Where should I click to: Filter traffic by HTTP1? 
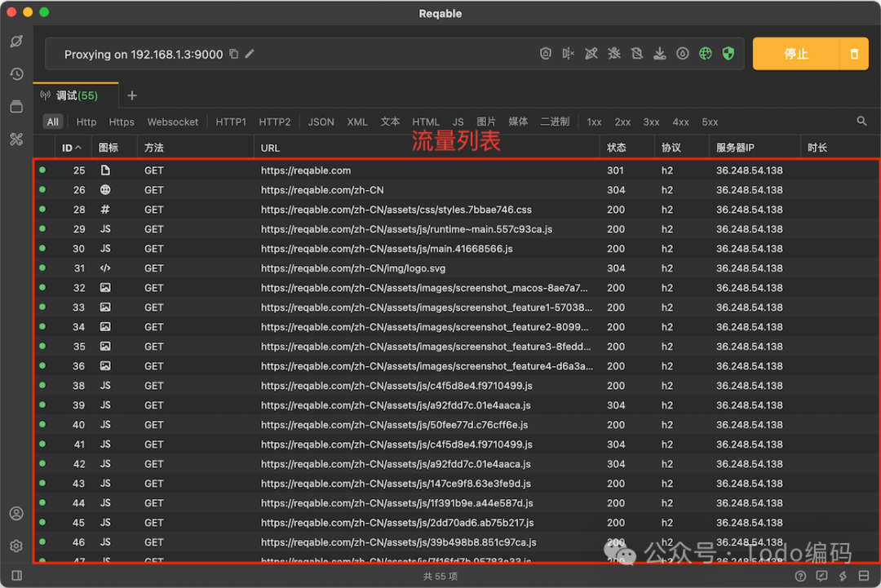pos(231,122)
